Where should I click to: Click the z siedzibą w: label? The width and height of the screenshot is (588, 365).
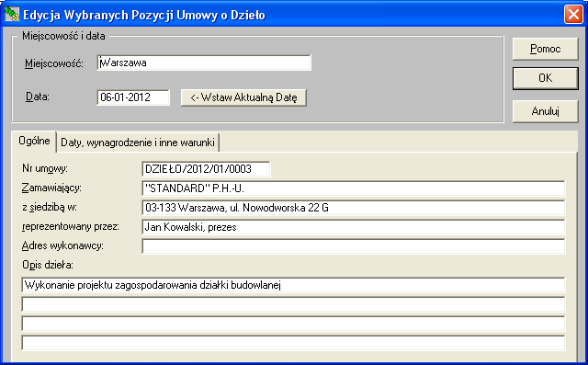pos(49,207)
